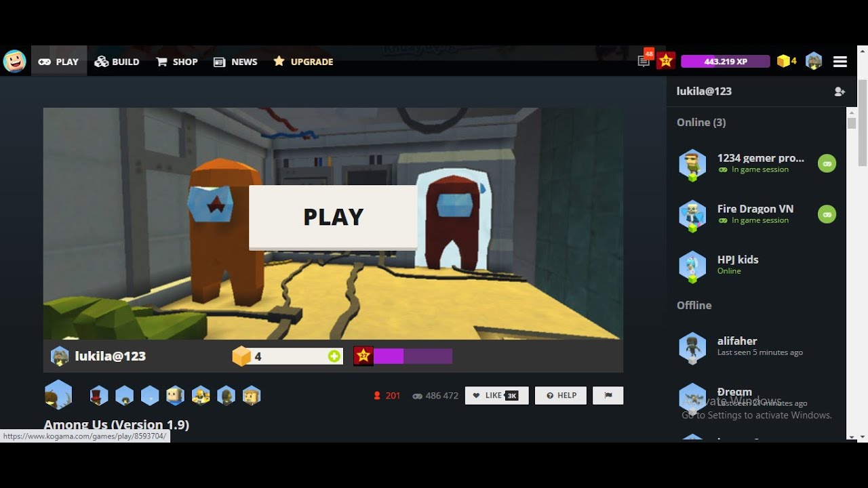The height and width of the screenshot is (488, 868).
Task: Click the gamepad plays count icon
Action: (x=417, y=396)
